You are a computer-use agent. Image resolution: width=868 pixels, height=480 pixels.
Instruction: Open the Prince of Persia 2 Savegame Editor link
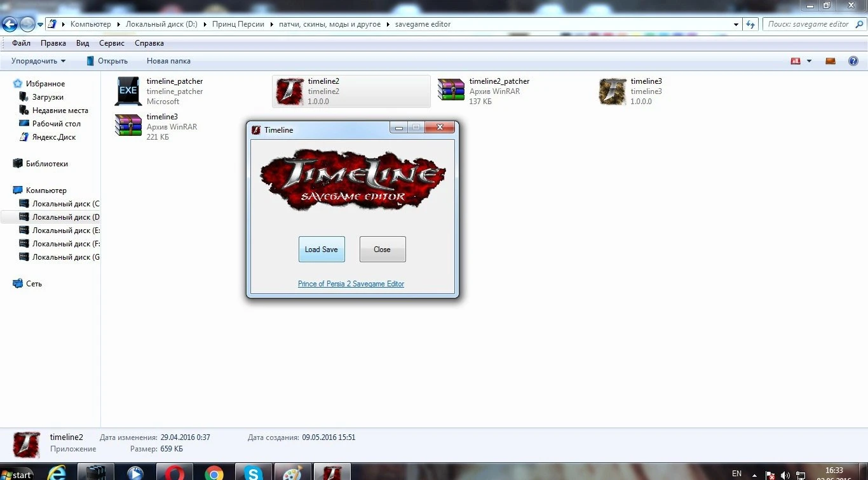[x=351, y=284]
